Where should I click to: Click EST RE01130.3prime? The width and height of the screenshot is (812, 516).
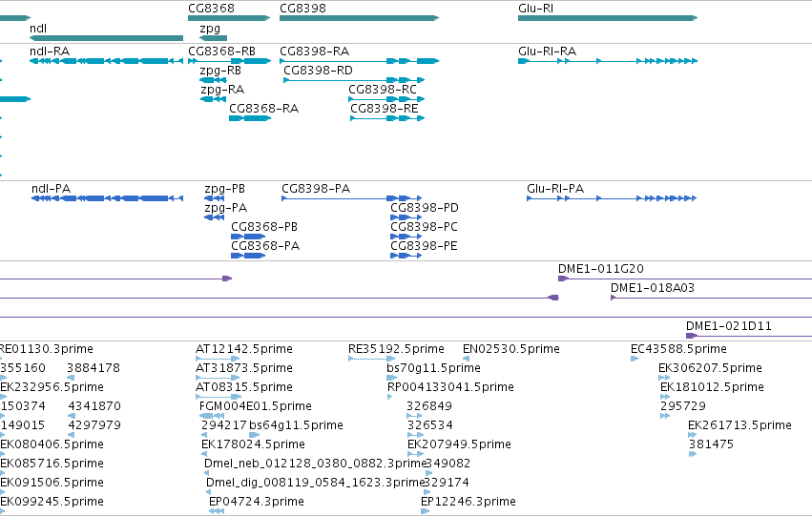tap(47, 349)
